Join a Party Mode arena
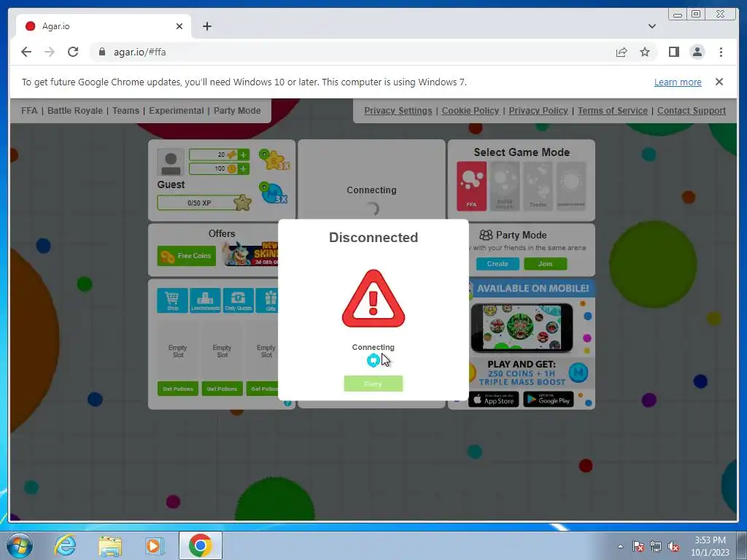Image resolution: width=747 pixels, height=560 pixels. pos(545,264)
